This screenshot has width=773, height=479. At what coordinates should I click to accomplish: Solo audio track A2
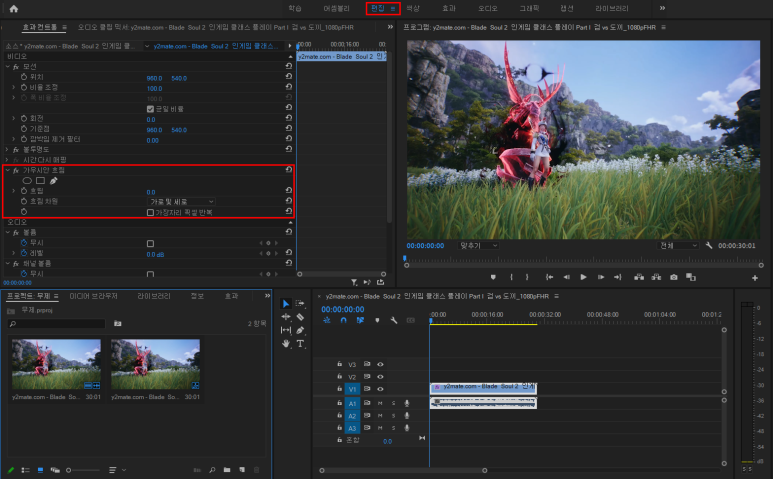tap(393, 415)
